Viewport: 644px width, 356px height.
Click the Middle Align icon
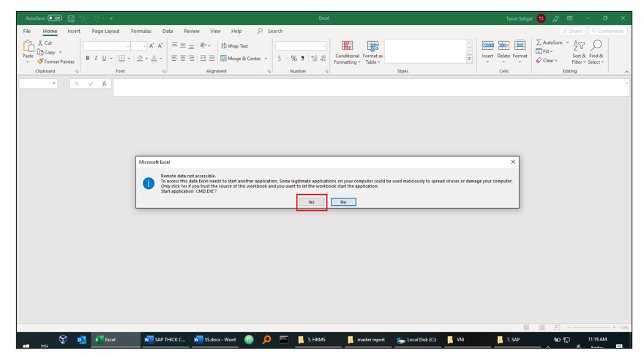183,45
